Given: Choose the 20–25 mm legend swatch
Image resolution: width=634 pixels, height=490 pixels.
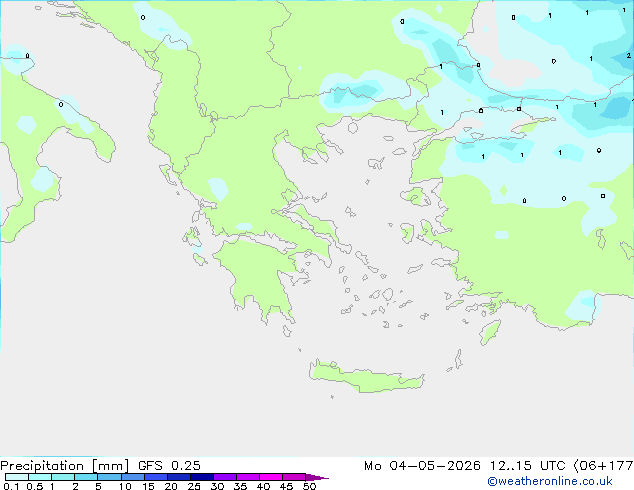Looking at the screenshot, I should pos(179,477).
